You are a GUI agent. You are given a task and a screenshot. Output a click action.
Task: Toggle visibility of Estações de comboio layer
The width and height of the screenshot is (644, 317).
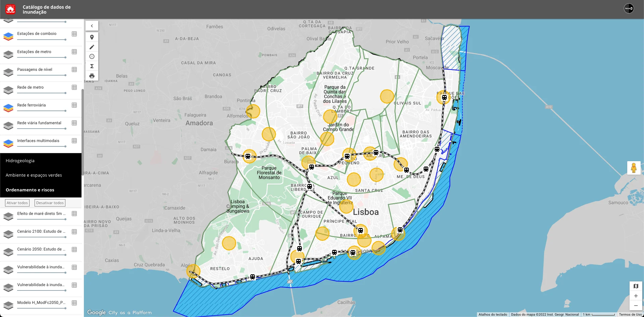tap(8, 35)
